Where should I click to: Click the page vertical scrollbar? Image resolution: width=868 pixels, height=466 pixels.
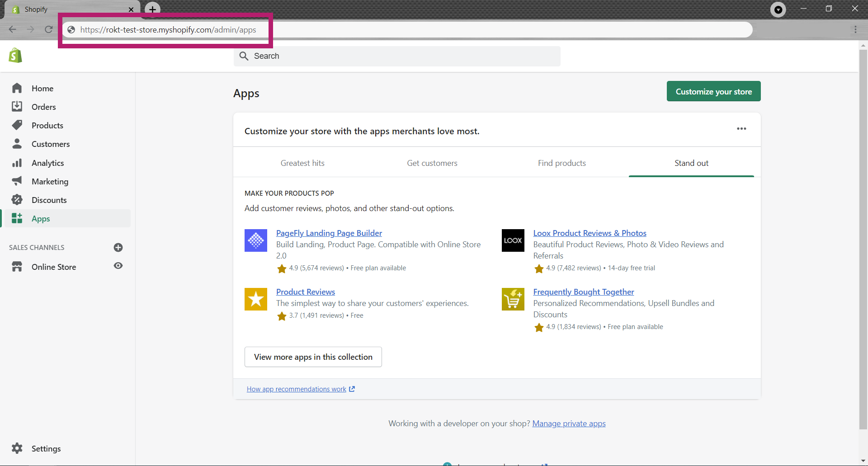[863, 239]
